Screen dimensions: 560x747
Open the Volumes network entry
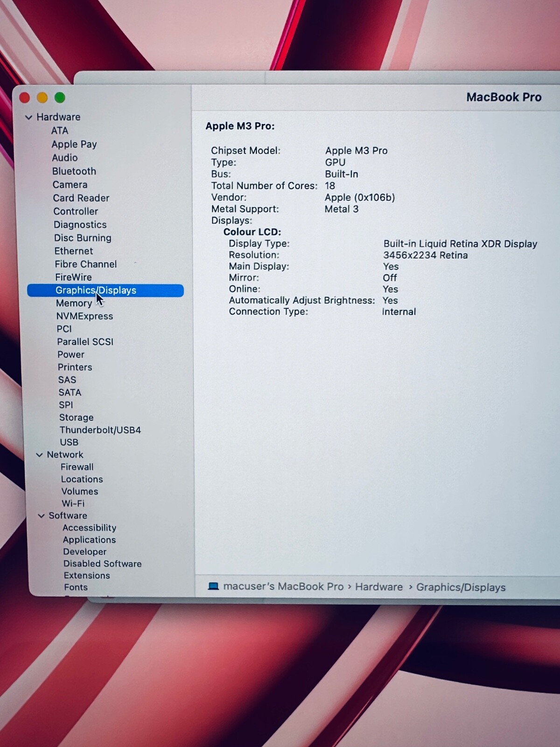(80, 492)
